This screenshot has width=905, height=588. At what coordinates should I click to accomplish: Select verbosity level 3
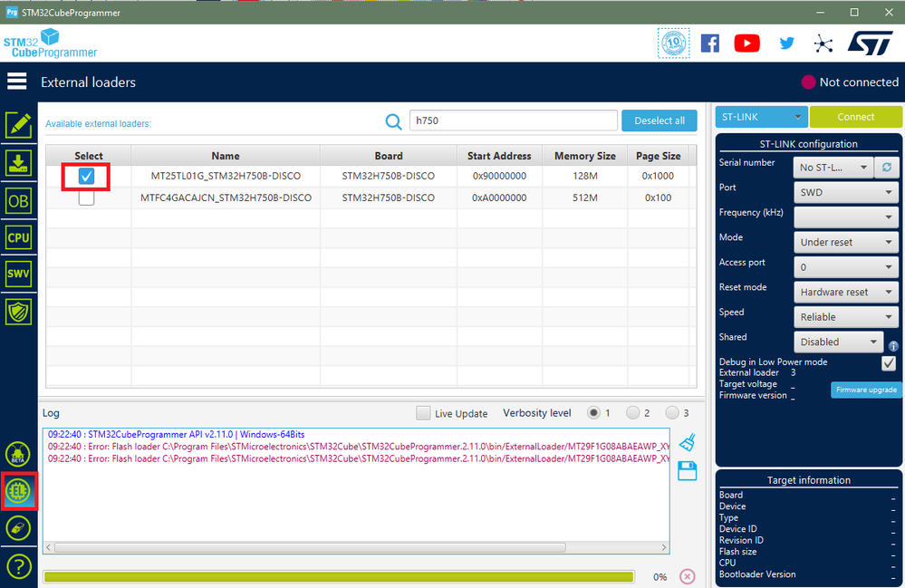[x=672, y=412]
